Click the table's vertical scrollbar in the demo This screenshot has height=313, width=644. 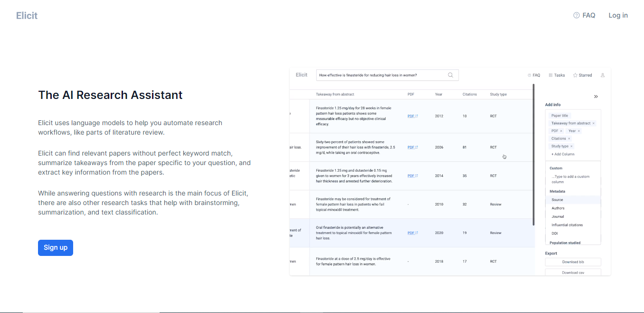click(533, 155)
